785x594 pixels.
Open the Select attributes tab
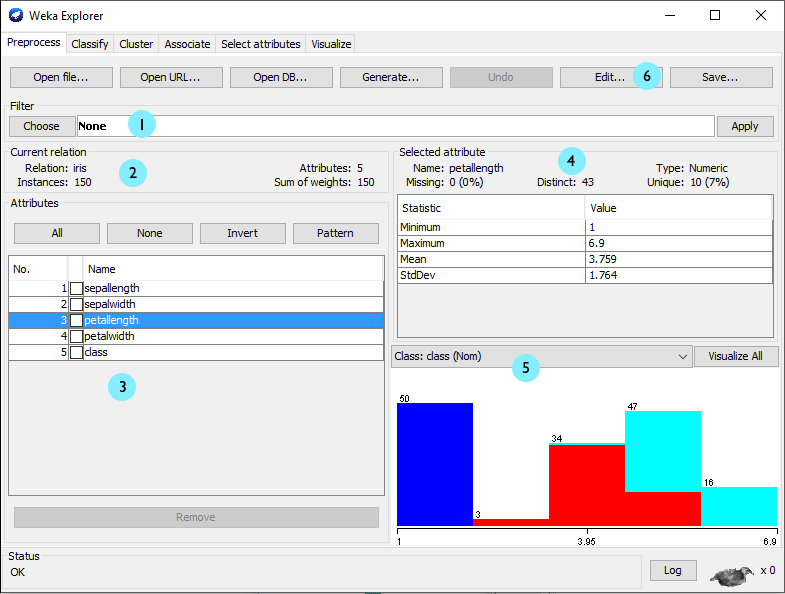point(260,44)
